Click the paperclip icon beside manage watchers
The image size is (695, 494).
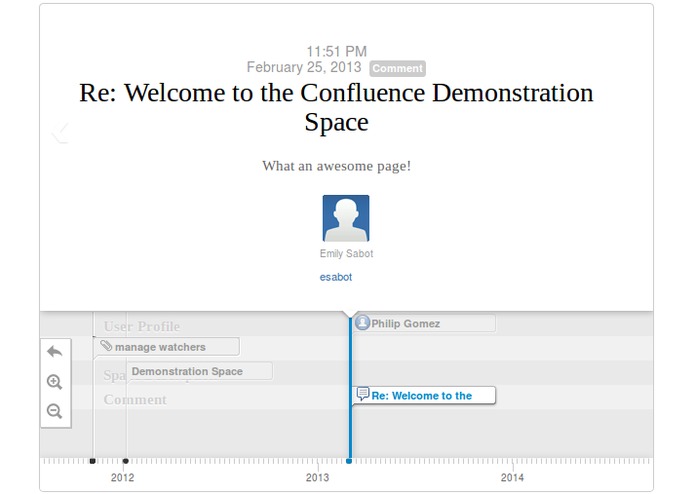[x=106, y=346]
